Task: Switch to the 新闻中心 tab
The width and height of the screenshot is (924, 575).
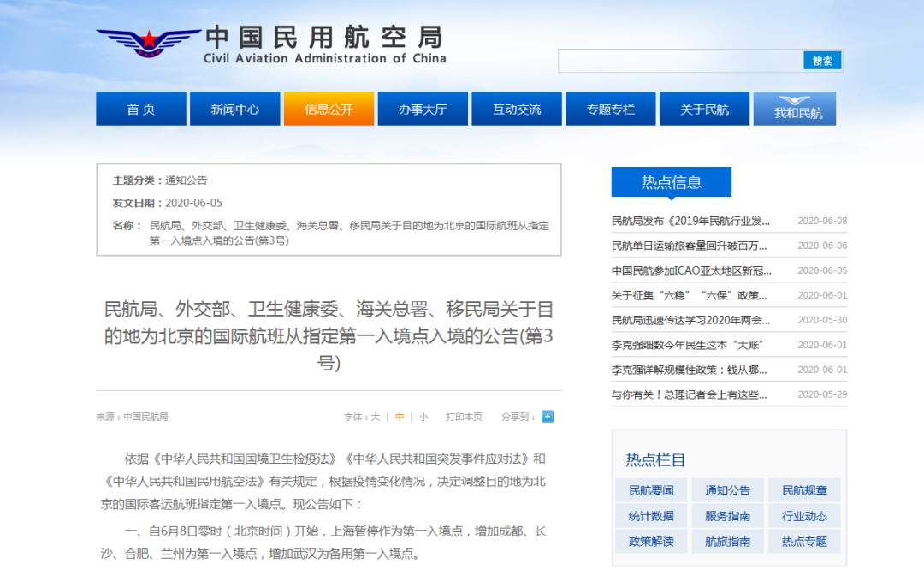Action: pos(234,108)
